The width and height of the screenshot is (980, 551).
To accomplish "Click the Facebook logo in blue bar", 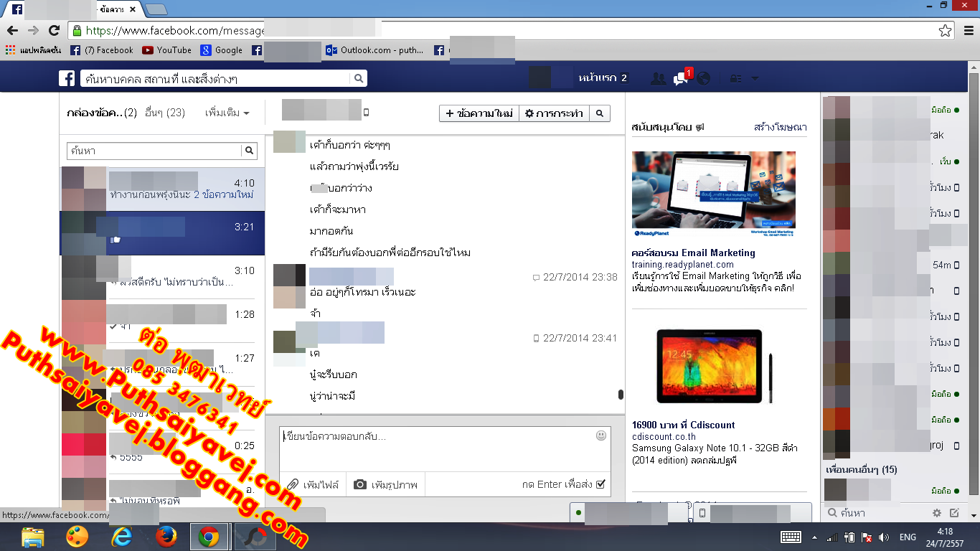I will click(67, 78).
